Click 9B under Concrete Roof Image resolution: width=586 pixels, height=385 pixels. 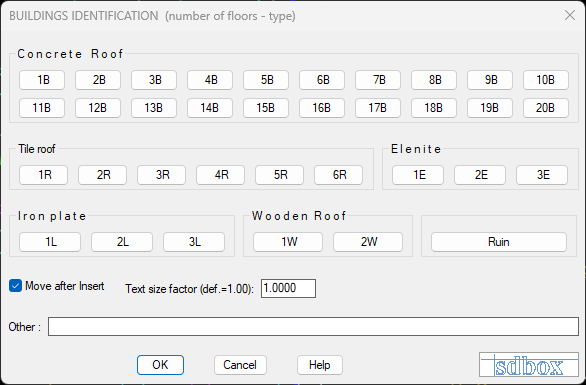[x=490, y=80]
